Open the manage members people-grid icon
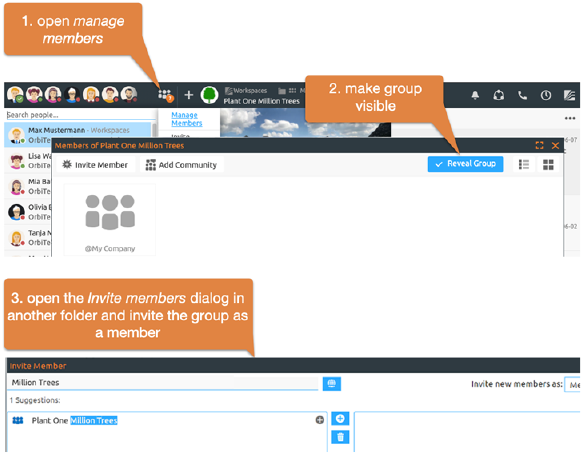 [165, 95]
